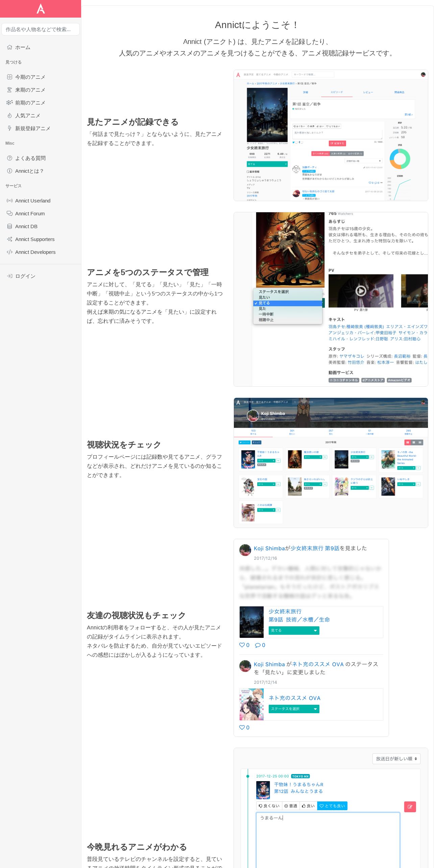Click 少女終末旅行 thumbnail in timeline card
The height and width of the screenshot is (868, 434).
[x=251, y=622]
